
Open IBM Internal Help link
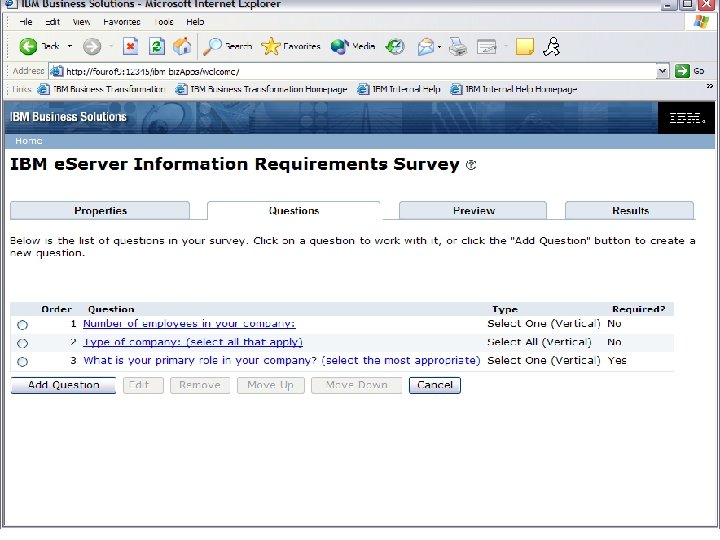click(399, 89)
